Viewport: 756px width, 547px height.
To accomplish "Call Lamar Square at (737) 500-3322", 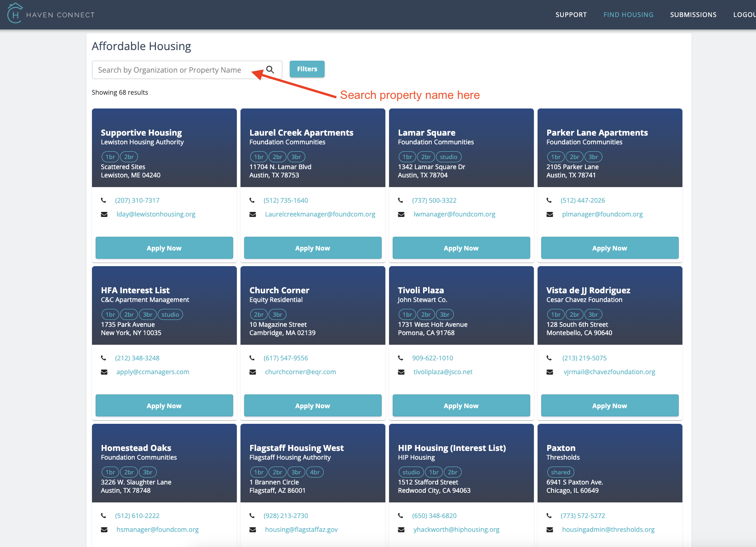I will [434, 200].
